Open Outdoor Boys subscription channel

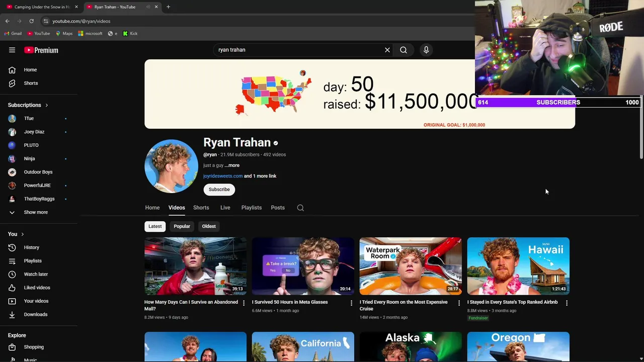pyautogui.click(x=39, y=172)
